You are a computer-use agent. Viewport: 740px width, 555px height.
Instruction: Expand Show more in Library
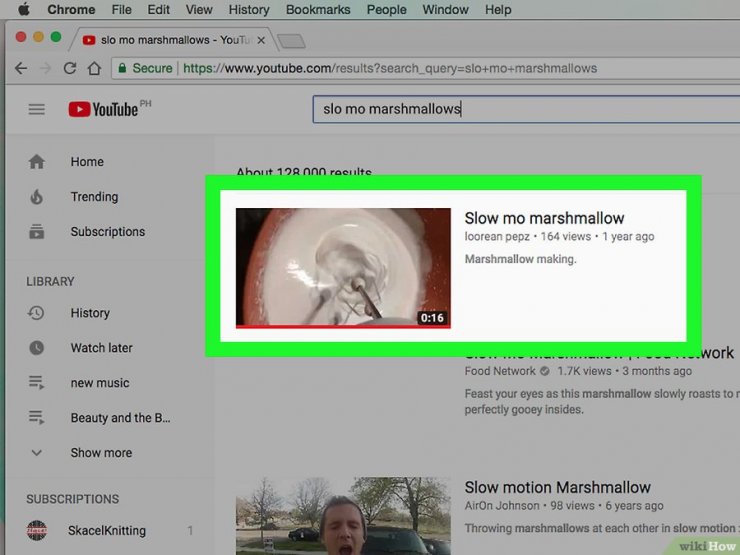click(100, 453)
